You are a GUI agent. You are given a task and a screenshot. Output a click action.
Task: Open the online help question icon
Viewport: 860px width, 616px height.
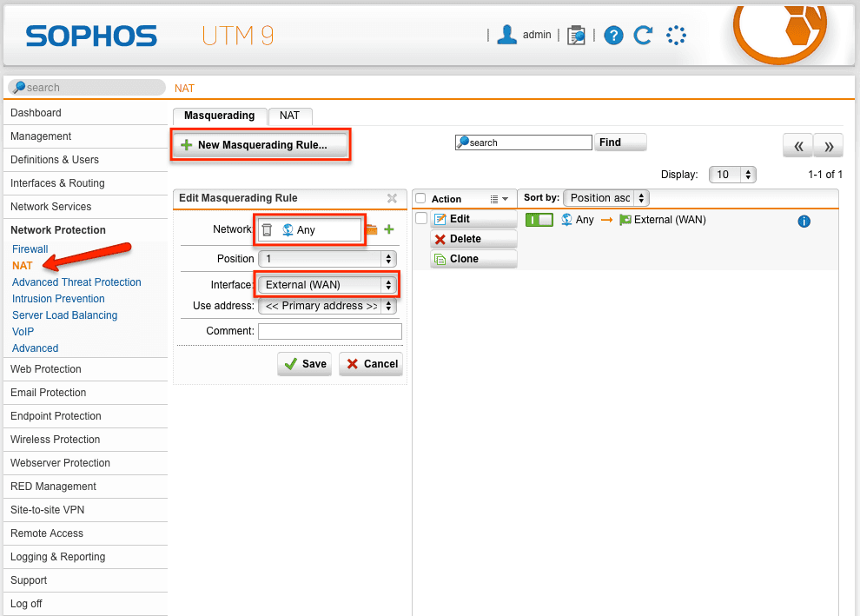click(x=613, y=36)
